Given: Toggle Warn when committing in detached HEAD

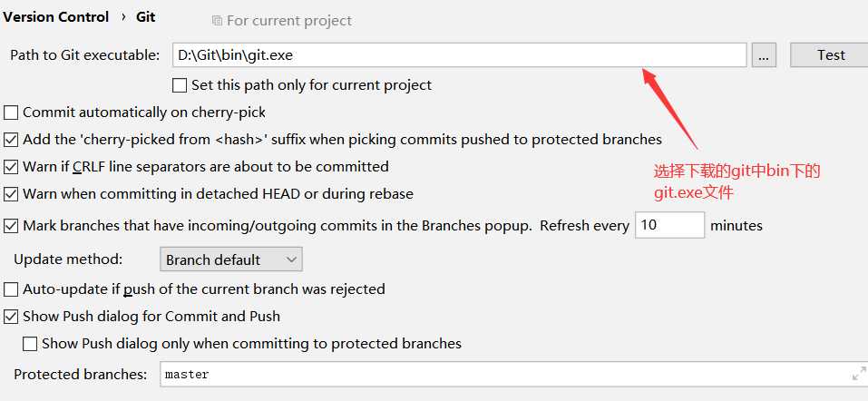Looking at the screenshot, I should 11,194.
